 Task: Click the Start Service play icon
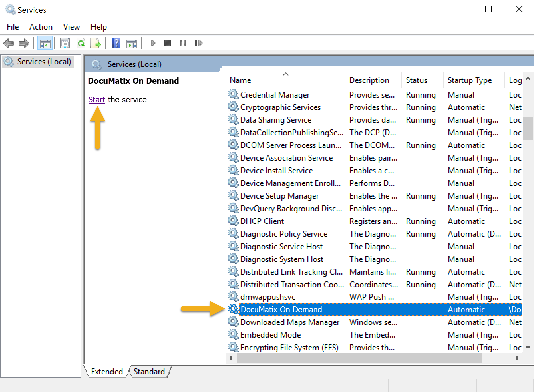click(153, 43)
